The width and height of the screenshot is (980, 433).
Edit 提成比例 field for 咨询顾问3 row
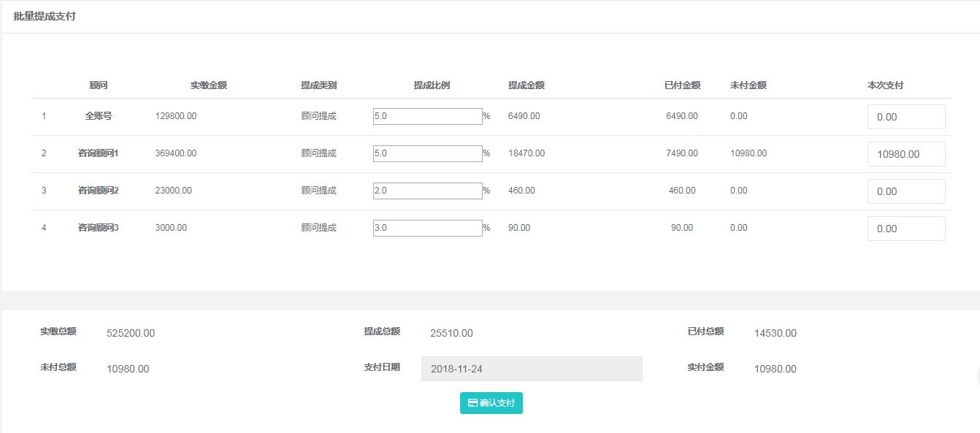click(428, 228)
